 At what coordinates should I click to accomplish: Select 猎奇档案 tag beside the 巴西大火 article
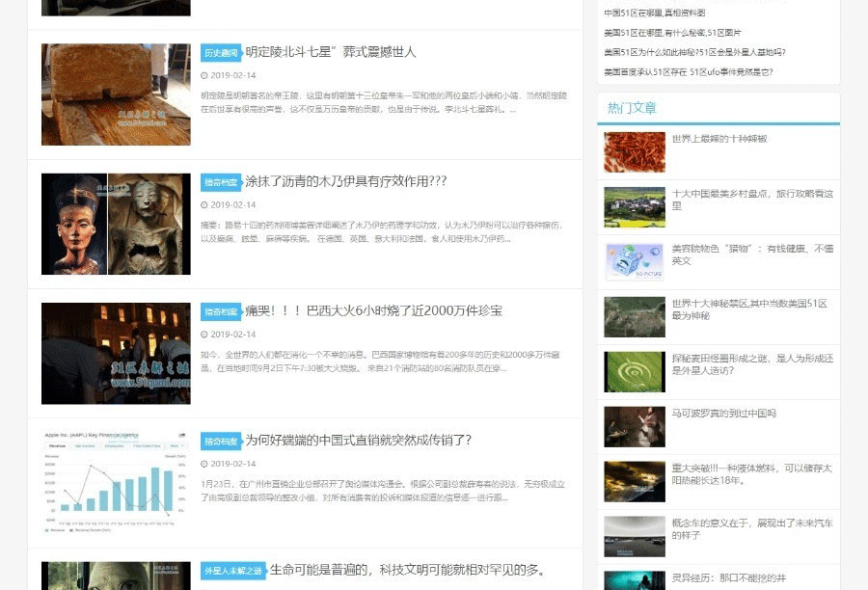click(x=221, y=311)
